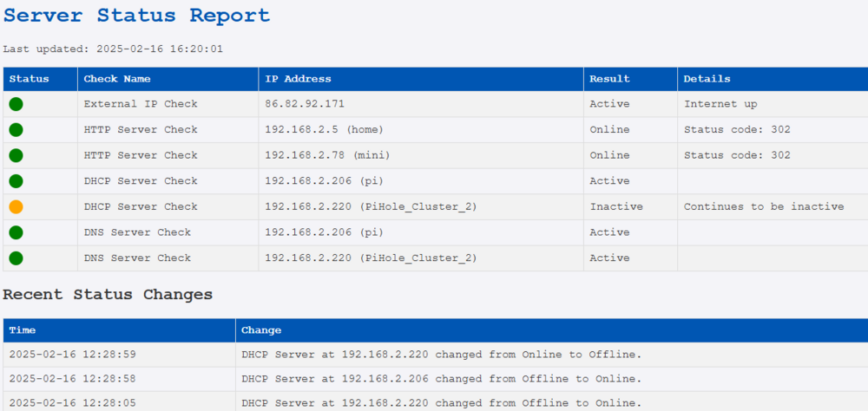Click green status dot for External IP Check

point(16,104)
